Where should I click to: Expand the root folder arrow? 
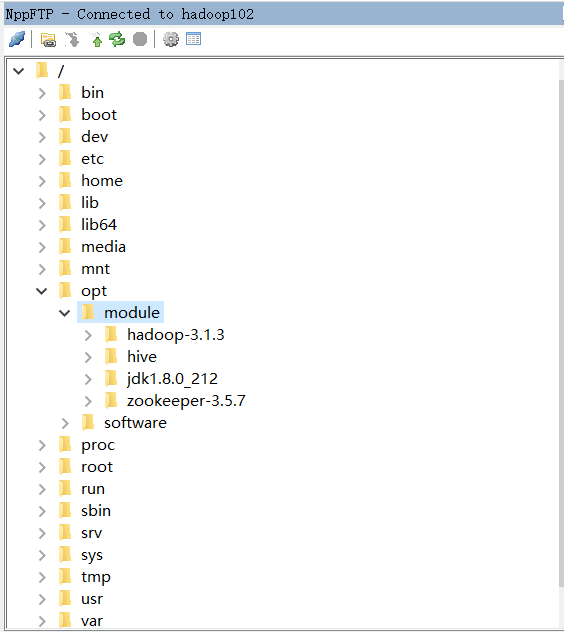[x=42, y=467]
